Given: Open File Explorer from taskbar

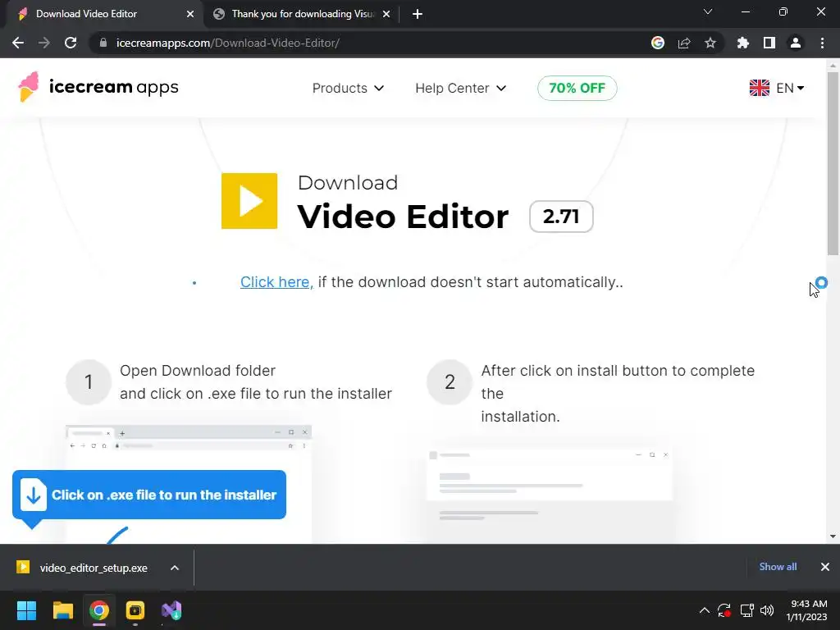Looking at the screenshot, I should (62, 610).
